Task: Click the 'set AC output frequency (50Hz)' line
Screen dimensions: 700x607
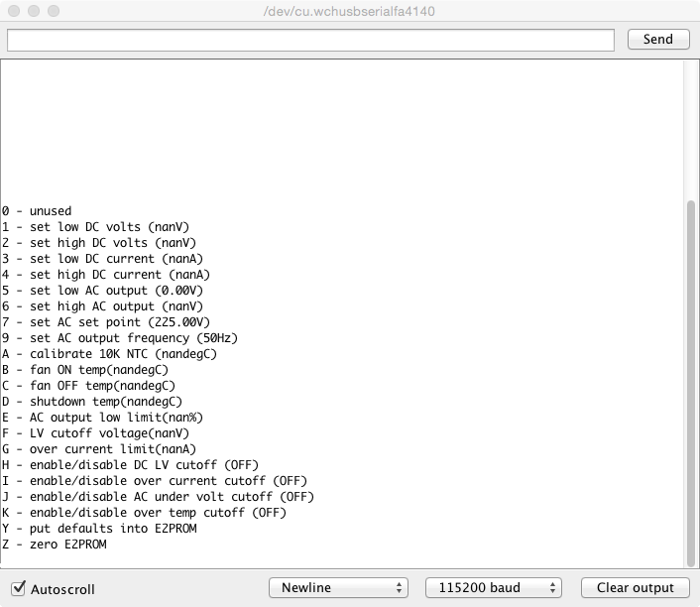Action: pos(119,338)
